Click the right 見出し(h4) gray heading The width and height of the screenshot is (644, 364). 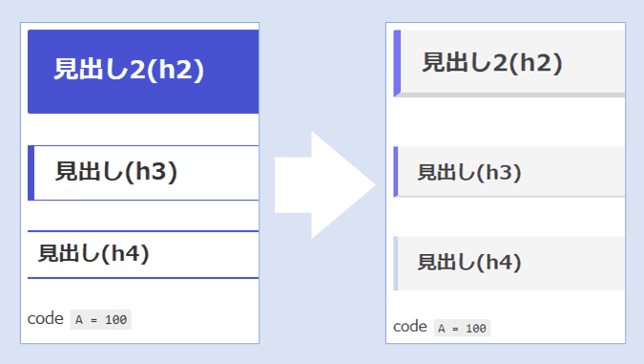point(509,264)
